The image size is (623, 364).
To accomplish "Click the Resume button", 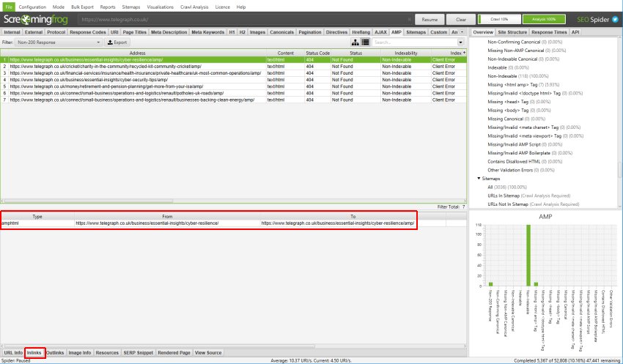I will [x=430, y=20].
